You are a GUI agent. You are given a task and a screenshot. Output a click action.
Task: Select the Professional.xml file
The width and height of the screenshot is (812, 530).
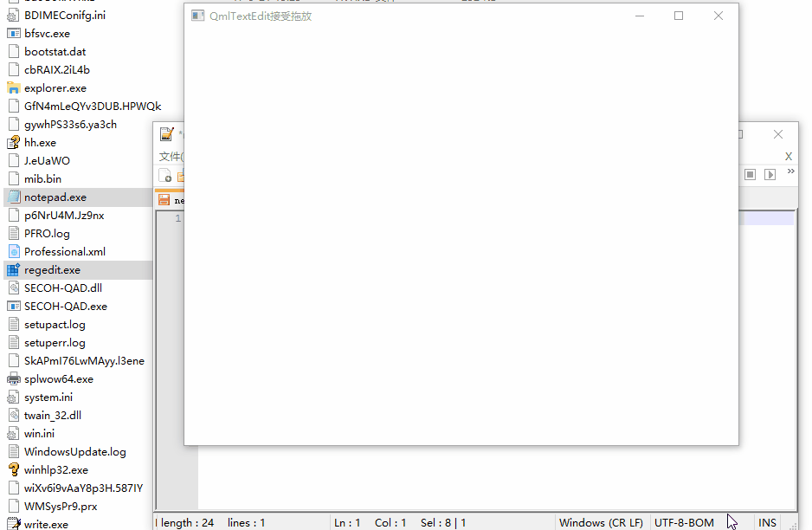(x=64, y=252)
